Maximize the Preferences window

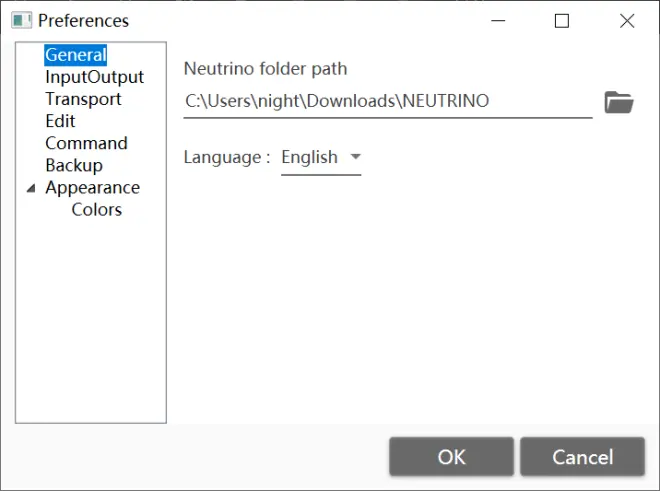pyautogui.click(x=562, y=21)
